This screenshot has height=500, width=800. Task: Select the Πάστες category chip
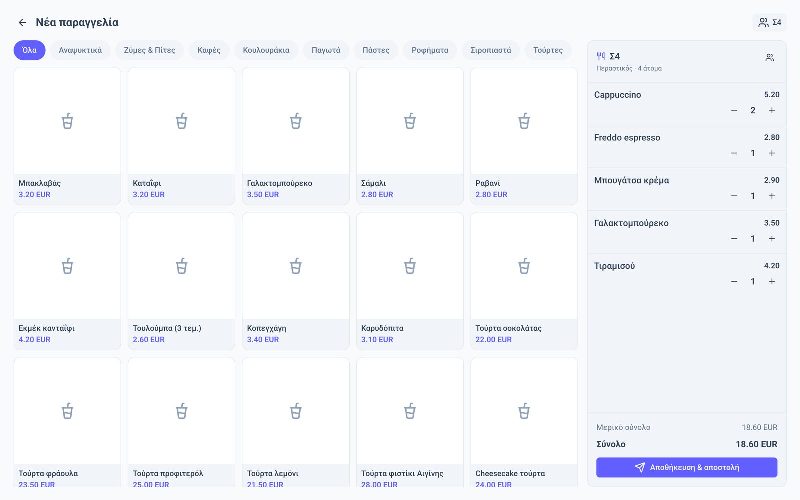point(376,50)
